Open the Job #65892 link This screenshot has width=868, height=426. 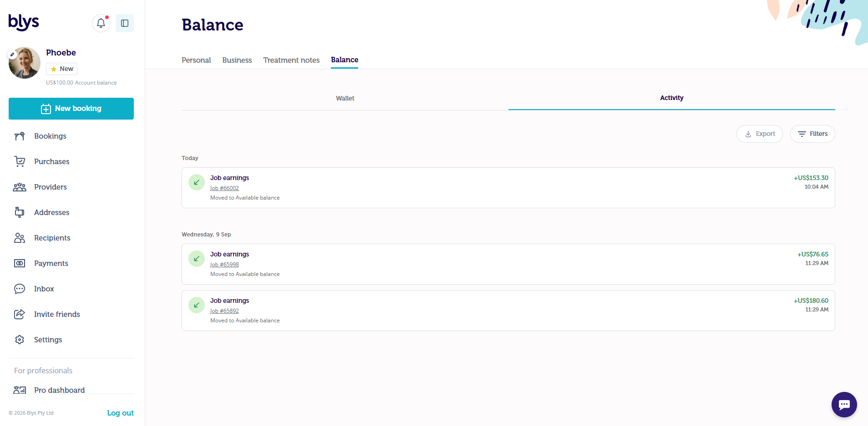click(224, 311)
